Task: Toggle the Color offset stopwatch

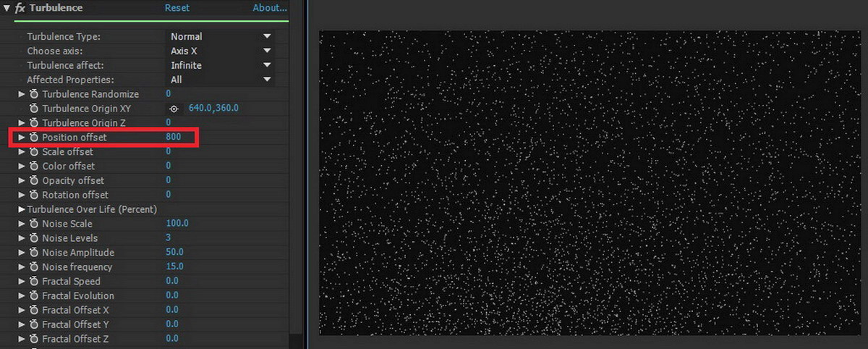Action: coord(34,166)
